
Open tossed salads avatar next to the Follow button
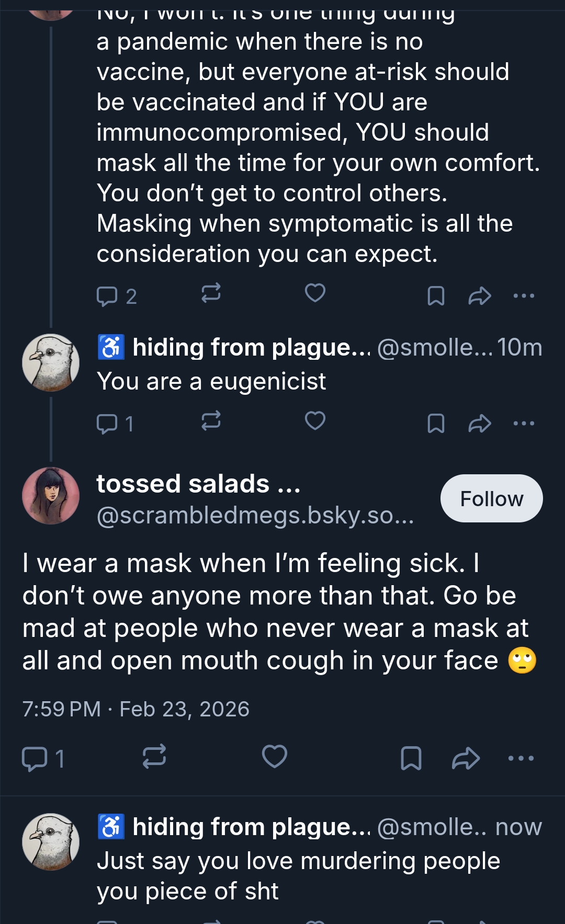click(x=51, y=496)
